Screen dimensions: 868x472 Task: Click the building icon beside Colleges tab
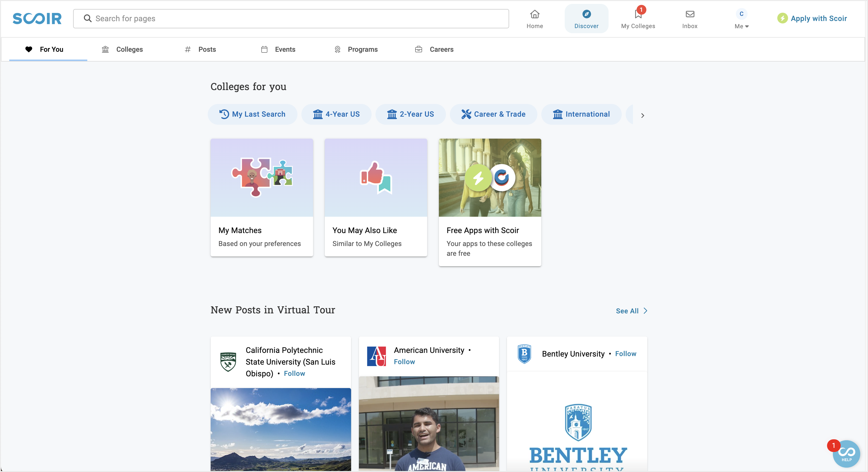(x=105, y=49)
